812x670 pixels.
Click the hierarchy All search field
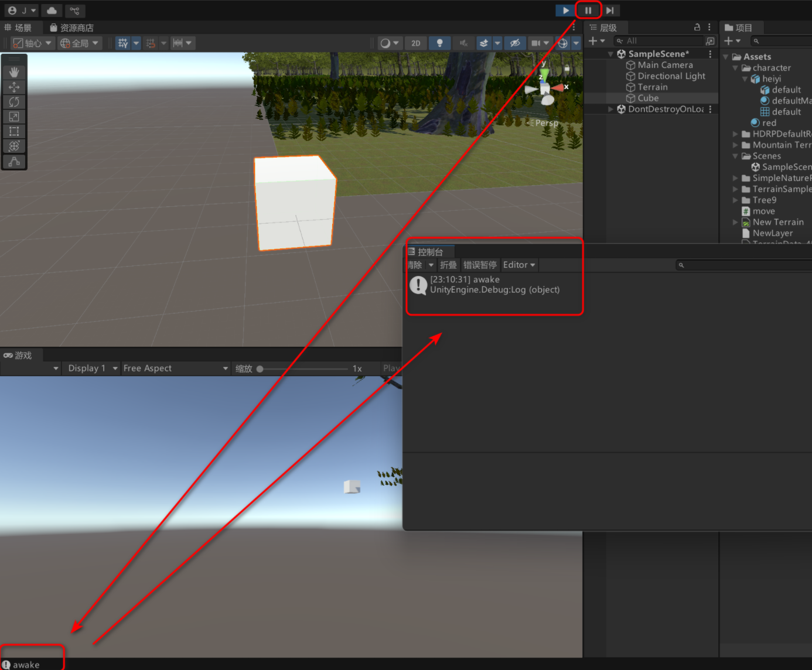[x=658, y=41]
